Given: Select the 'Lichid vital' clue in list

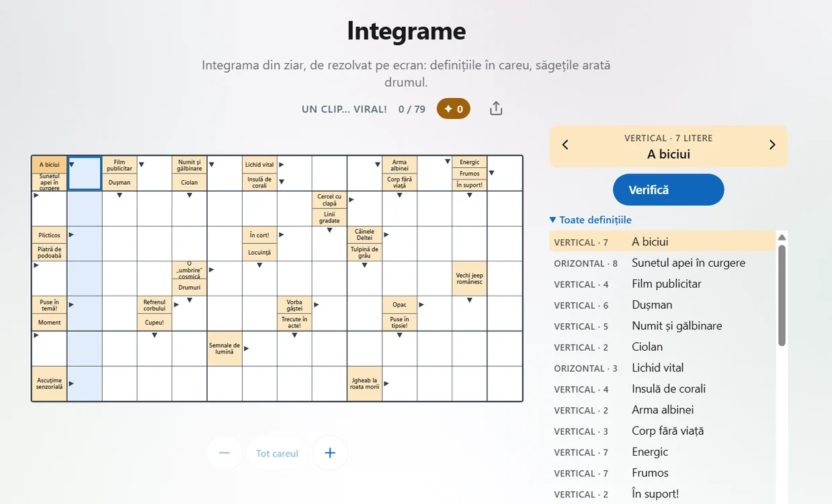Looking at the screenshot, I should click(663, 368).
